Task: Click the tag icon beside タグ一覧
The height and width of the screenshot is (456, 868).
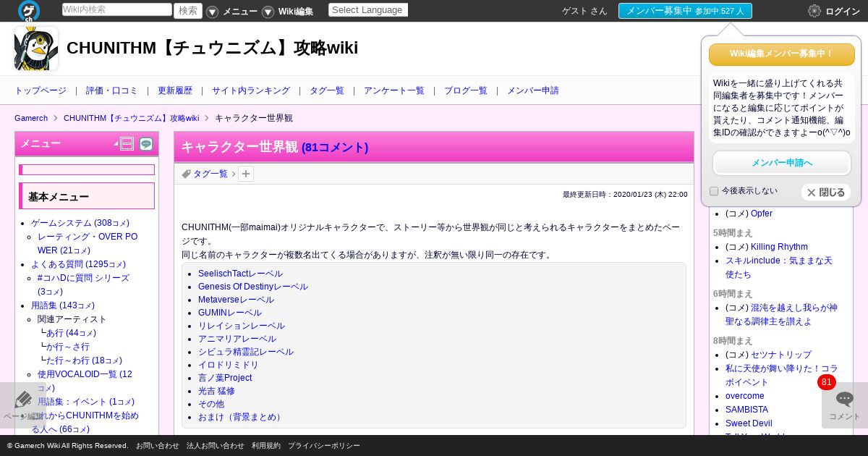Action: [x=186, y=174]
